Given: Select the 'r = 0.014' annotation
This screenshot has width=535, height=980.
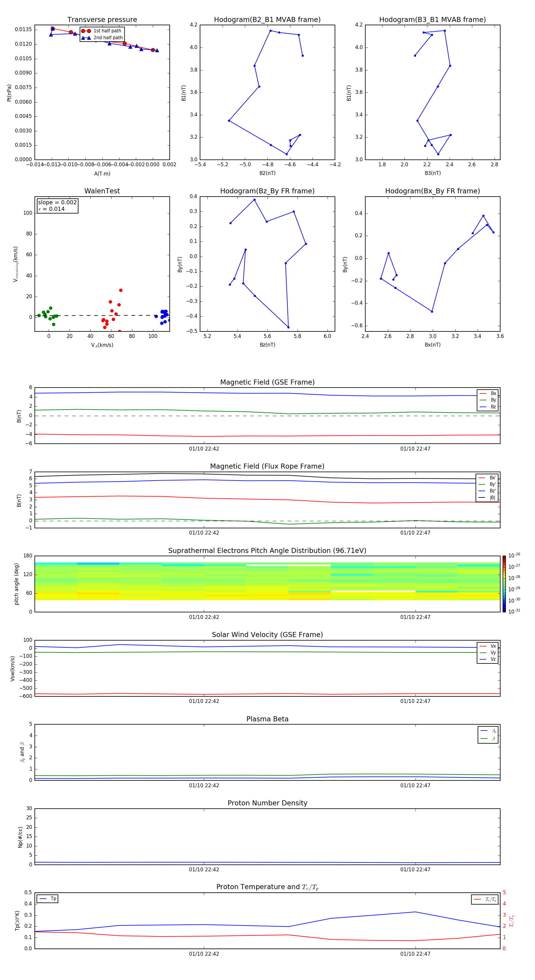Looking at the screenshot, I should click(x=51, y=209).
